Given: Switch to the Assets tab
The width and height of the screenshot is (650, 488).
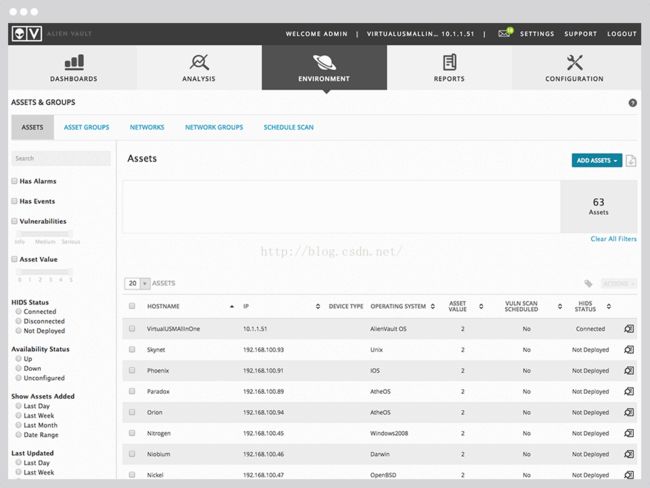Looking at the screenshot, I should 32,127.
